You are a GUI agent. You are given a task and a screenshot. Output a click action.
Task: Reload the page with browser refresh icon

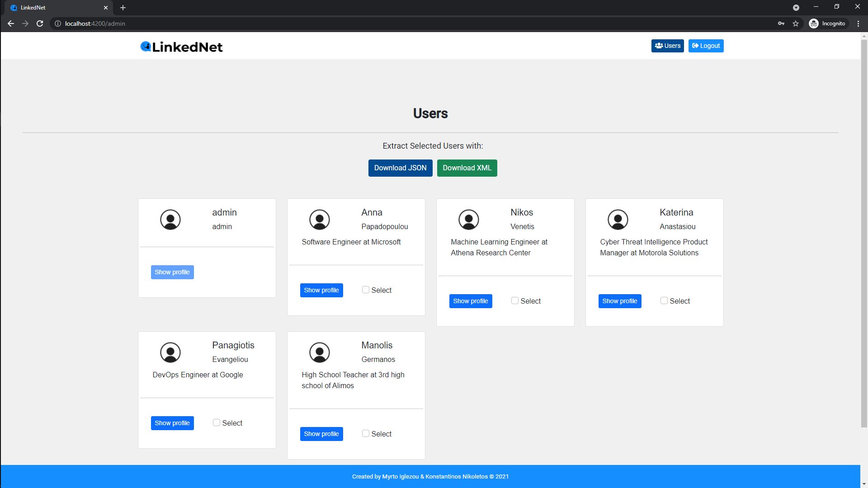(40, 23)
